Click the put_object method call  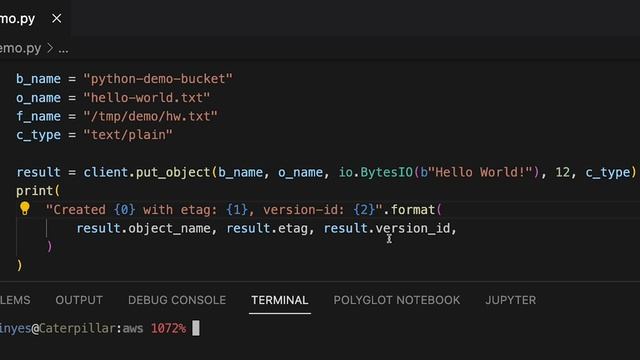(173, 172)
